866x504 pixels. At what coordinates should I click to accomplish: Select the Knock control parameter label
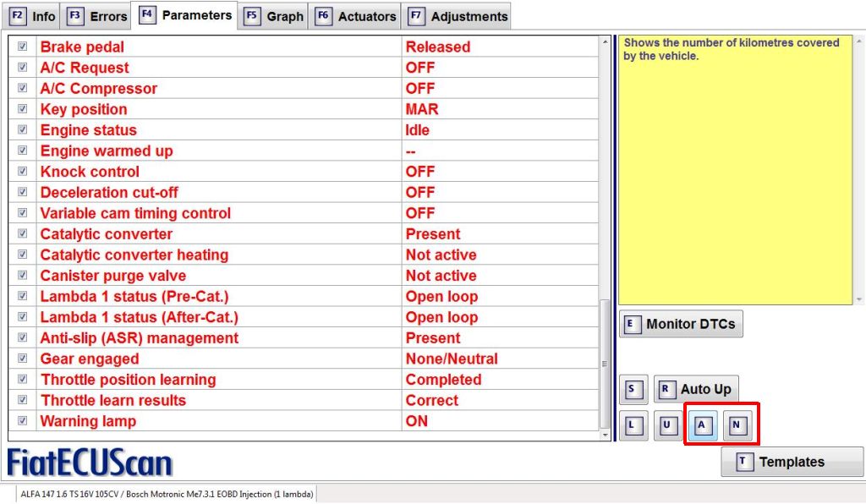(90, 172)
